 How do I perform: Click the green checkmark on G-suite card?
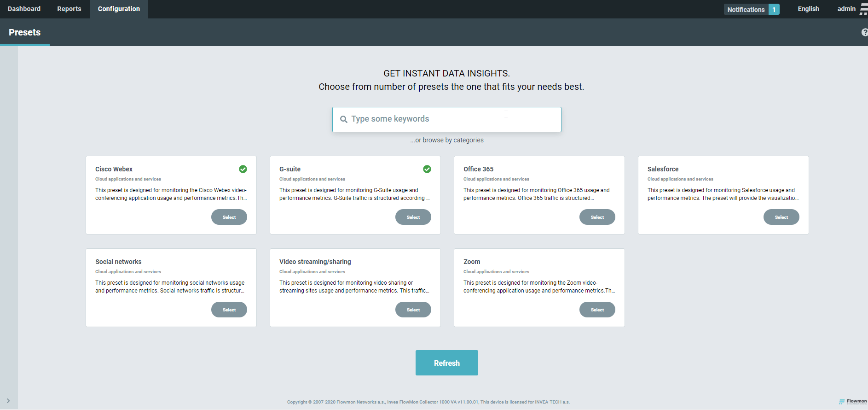[x=427, y=169]
